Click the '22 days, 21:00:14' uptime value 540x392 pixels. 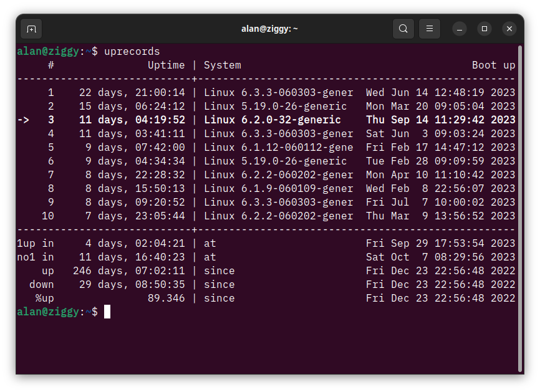click(132, 92)
